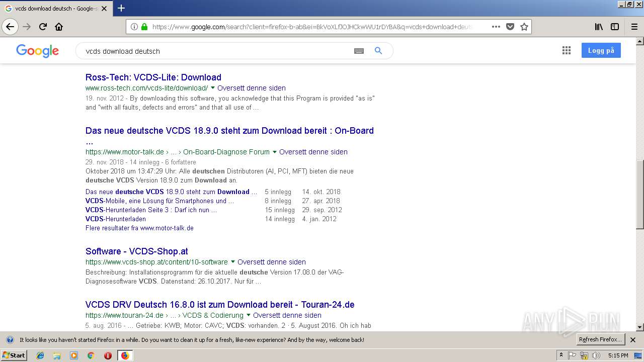Select the vcds download deutsch tab
The height and width of the screenshot is (362, 644).
click(55, 9)
